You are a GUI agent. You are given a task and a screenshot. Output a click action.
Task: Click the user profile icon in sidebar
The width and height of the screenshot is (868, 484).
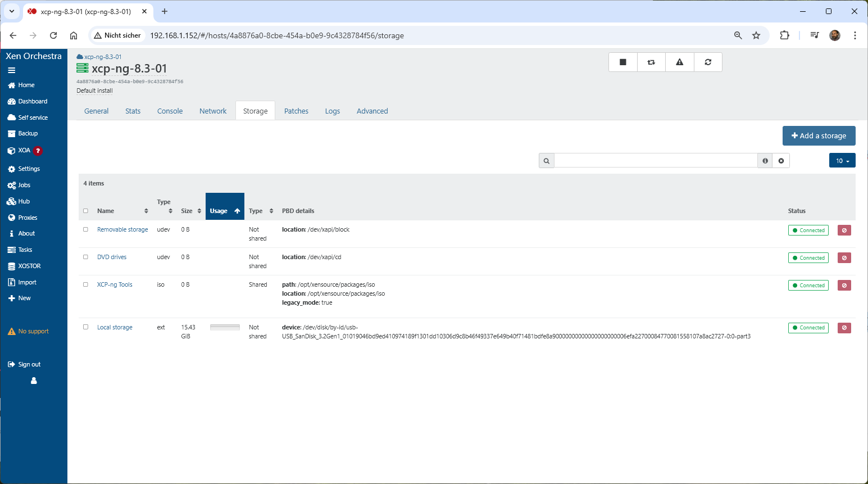(34, 381)
